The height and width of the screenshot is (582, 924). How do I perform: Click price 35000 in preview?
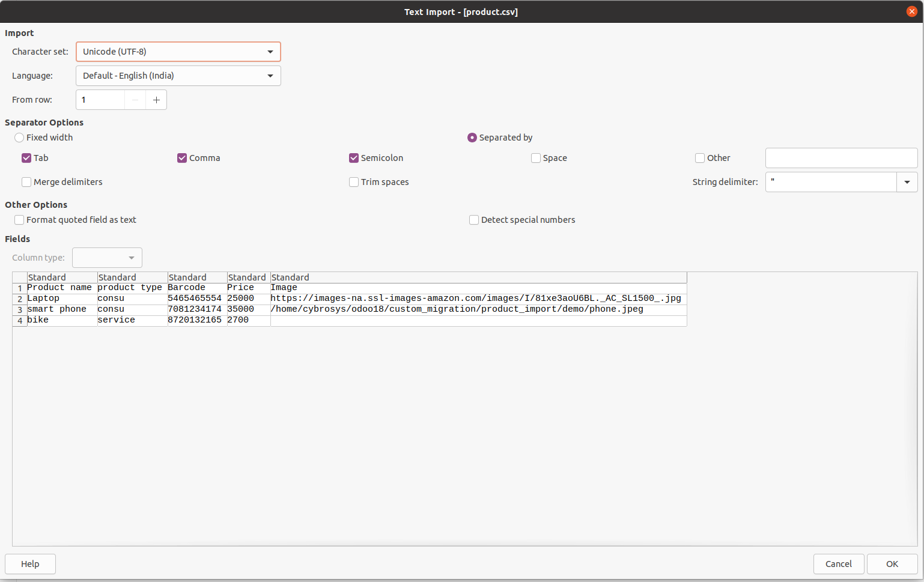coord(248,309)
